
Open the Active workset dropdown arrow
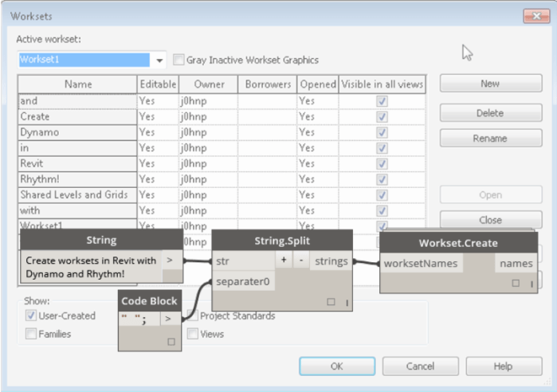159,61
